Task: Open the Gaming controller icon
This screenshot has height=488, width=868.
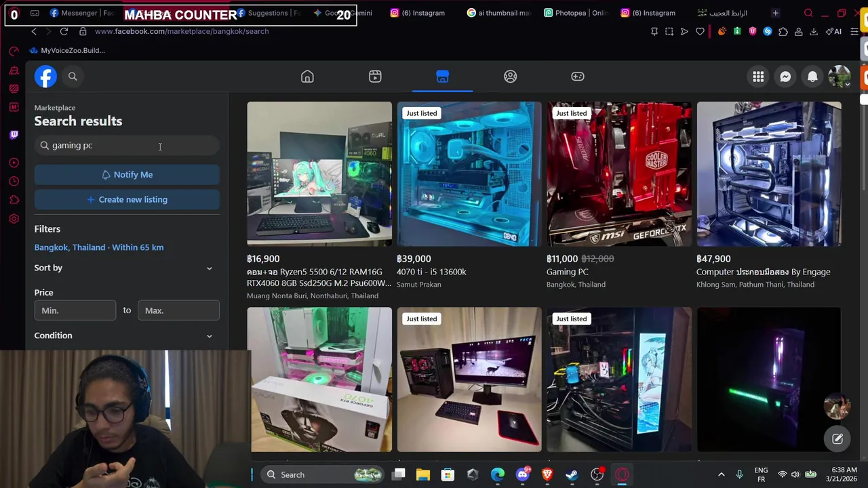Action: pyautogui.click(x=578, y=77)
